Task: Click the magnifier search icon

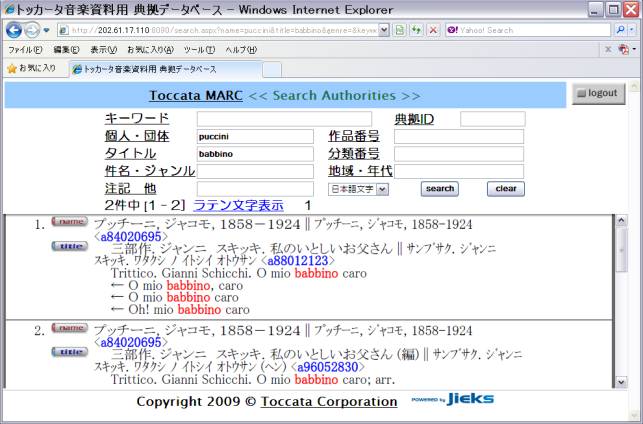Action: 621,30
